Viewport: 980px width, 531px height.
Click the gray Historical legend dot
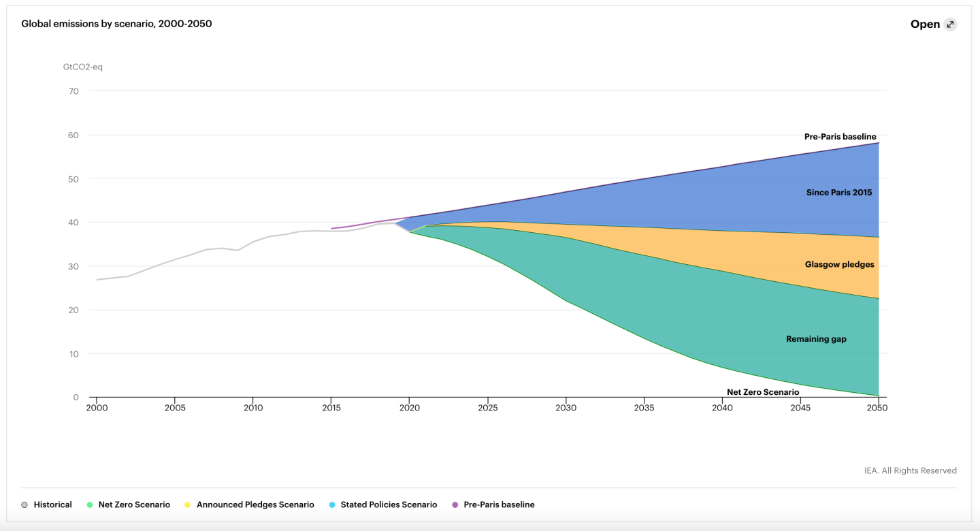pyautogui.click(x=24, y=505)
